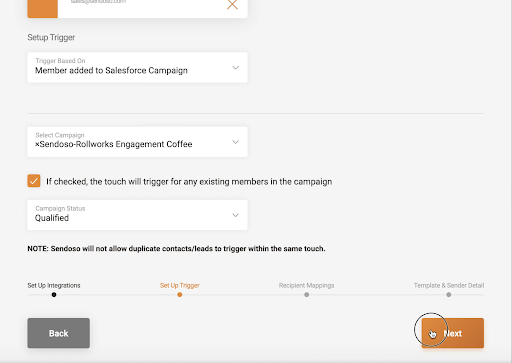This screenshot has width=512, height=363.
Task: Click the NOTE about duplicate contacts text
Action: 176,249
